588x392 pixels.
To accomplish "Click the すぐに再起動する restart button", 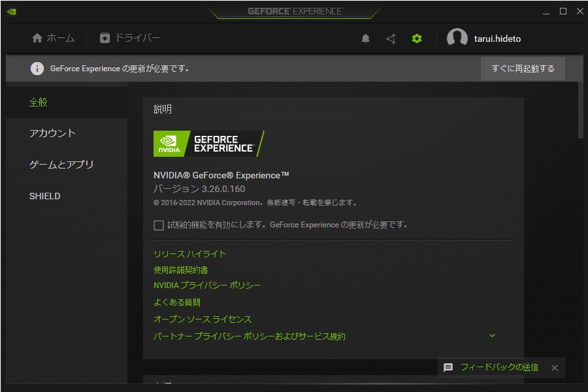I will pyautogui.click(x=523, y=68).
